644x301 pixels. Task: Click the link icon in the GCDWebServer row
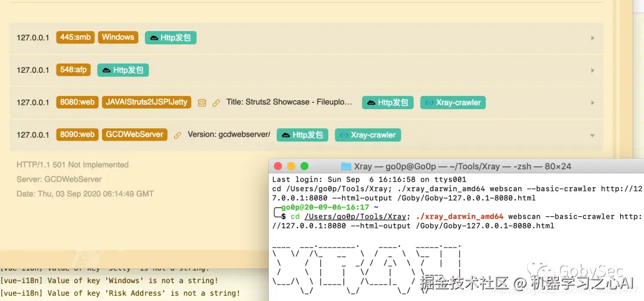click(x=178, y=135)
